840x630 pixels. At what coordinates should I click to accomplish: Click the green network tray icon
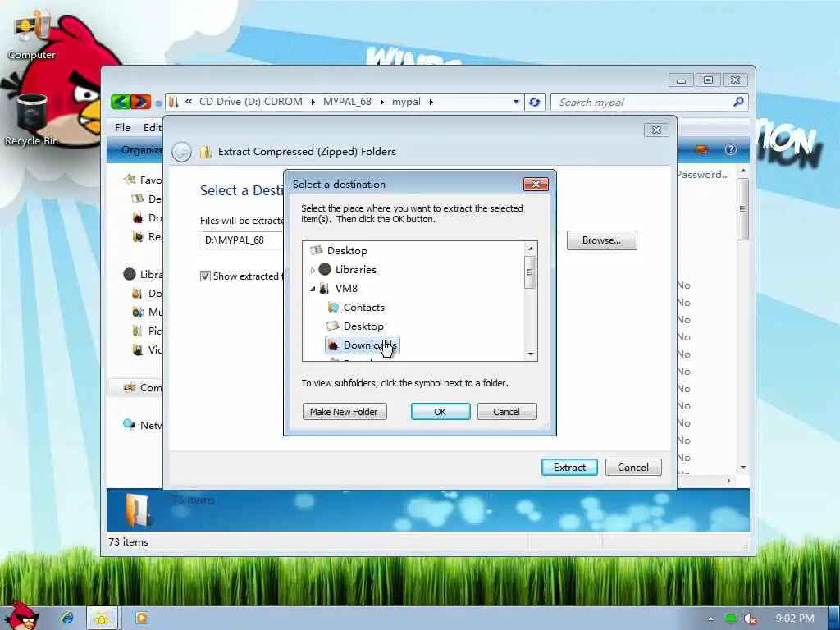[x=730, y=619]
